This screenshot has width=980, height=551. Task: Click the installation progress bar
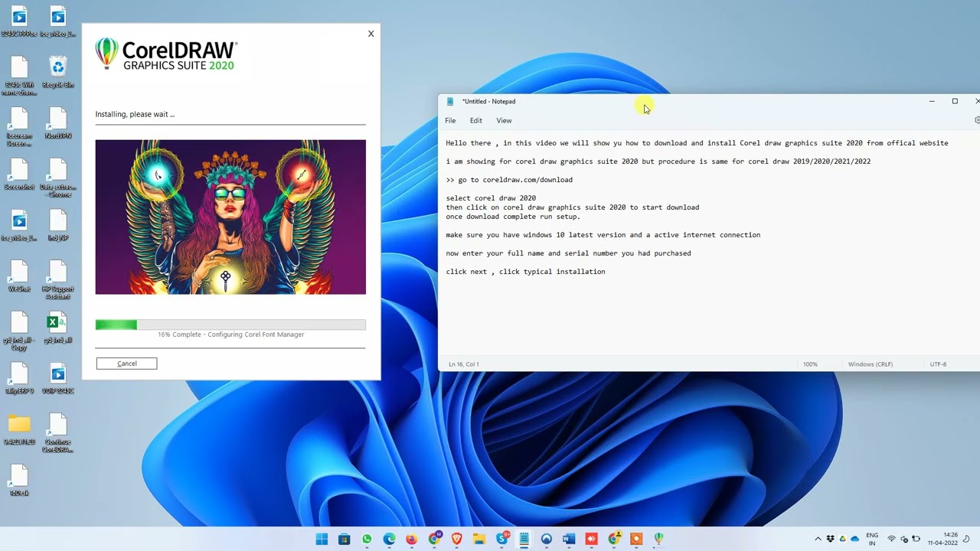[x=230, y=324]
